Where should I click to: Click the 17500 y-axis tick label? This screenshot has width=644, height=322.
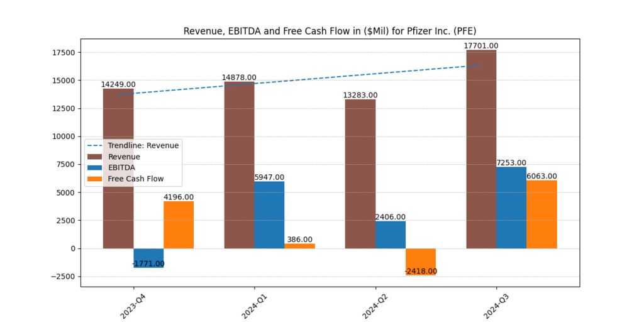click(63, 53)
